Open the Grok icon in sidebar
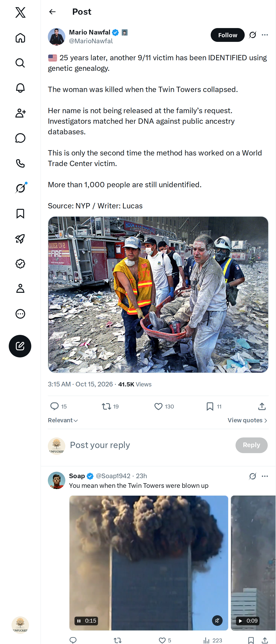The image size is (276, 644). pos(20,188)
